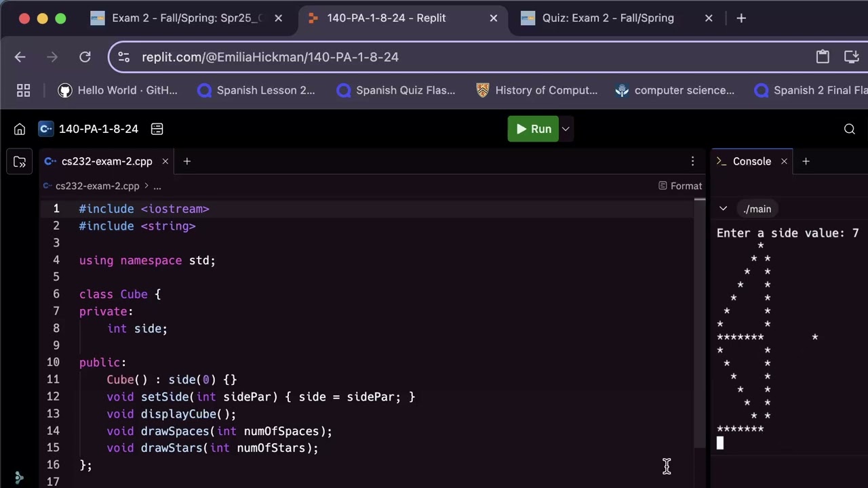
Task: Click the line "#include <string>"
Action: 138,226
